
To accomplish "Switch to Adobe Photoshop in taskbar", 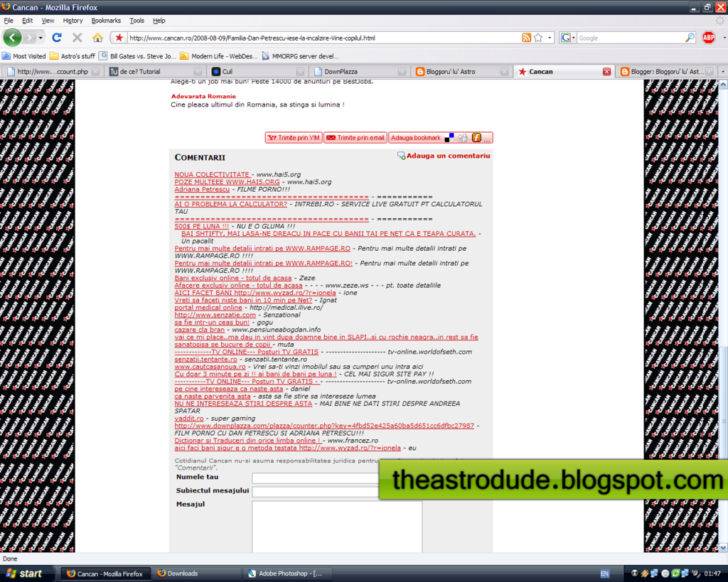I will 288,573.
